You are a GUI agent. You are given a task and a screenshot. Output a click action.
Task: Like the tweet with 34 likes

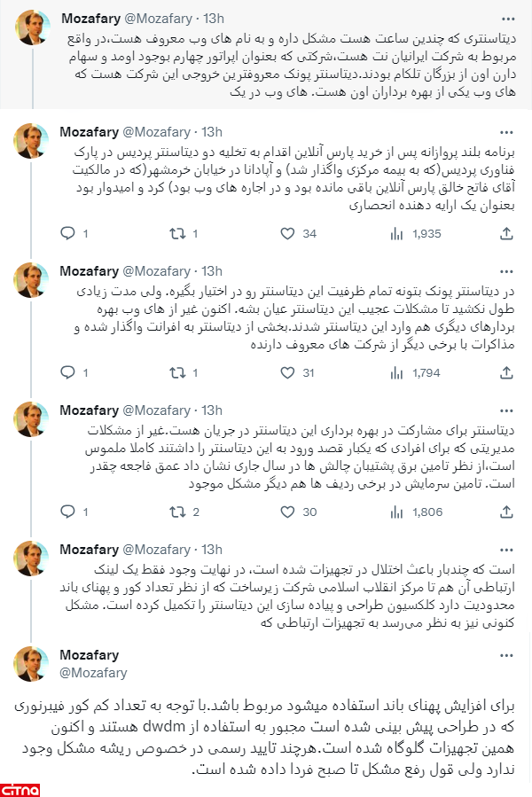pos(287,234)
